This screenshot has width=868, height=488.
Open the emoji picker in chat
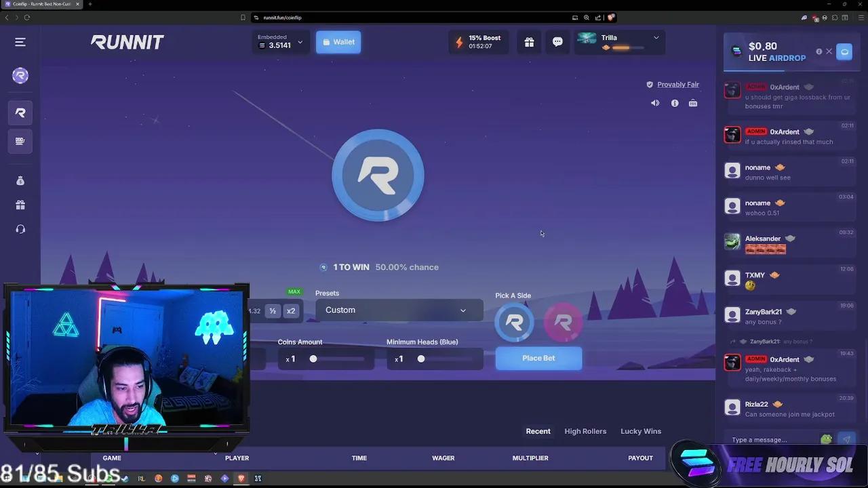pos(826,439)
